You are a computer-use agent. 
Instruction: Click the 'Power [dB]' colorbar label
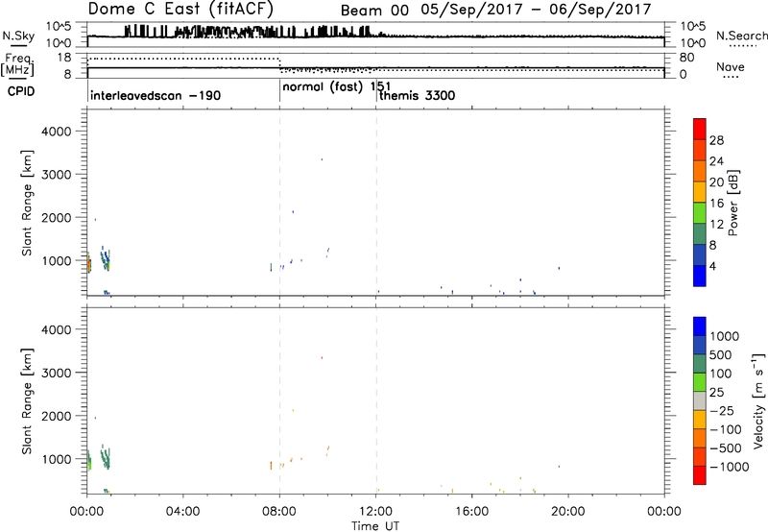click(x=733, y=203)
